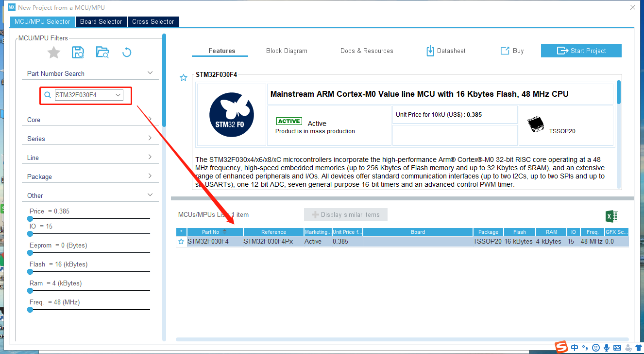Expand the Line filter section
Viewport: 644px width, 354px height.
tap(150, 157)
